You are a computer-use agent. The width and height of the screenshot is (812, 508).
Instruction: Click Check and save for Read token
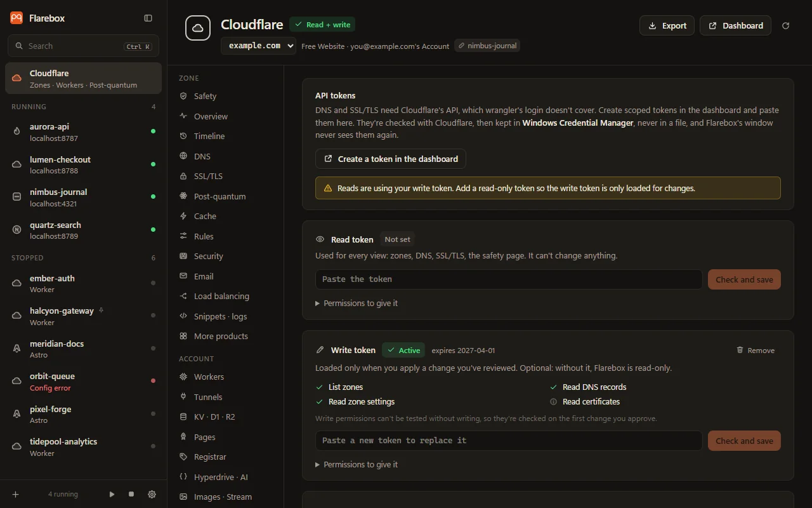(x=744, y=279)
